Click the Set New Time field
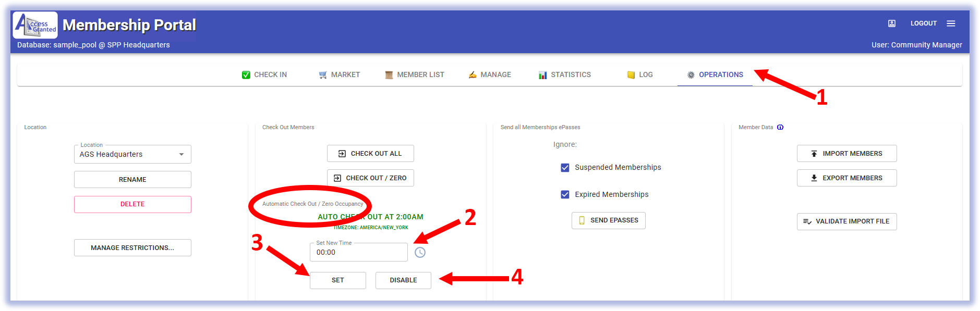The height and width of the screenshot is (311, 980). coord(358,253)
